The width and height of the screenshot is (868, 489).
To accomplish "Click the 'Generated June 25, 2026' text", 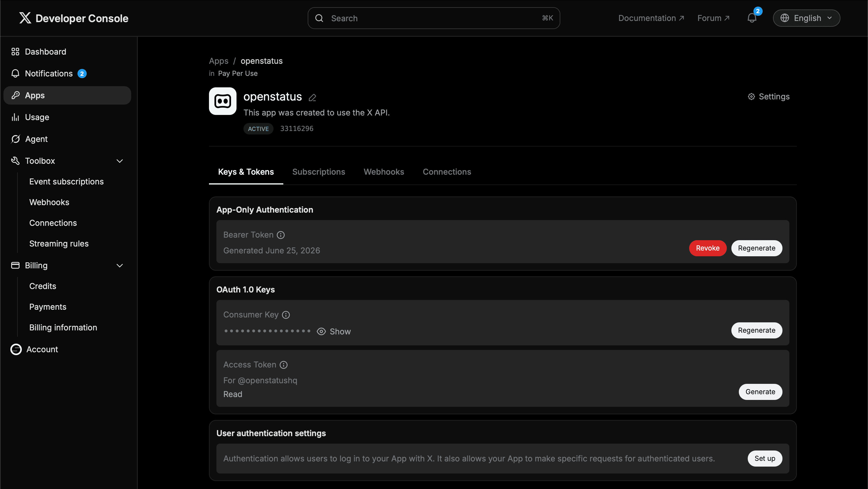I will point(272,251).
